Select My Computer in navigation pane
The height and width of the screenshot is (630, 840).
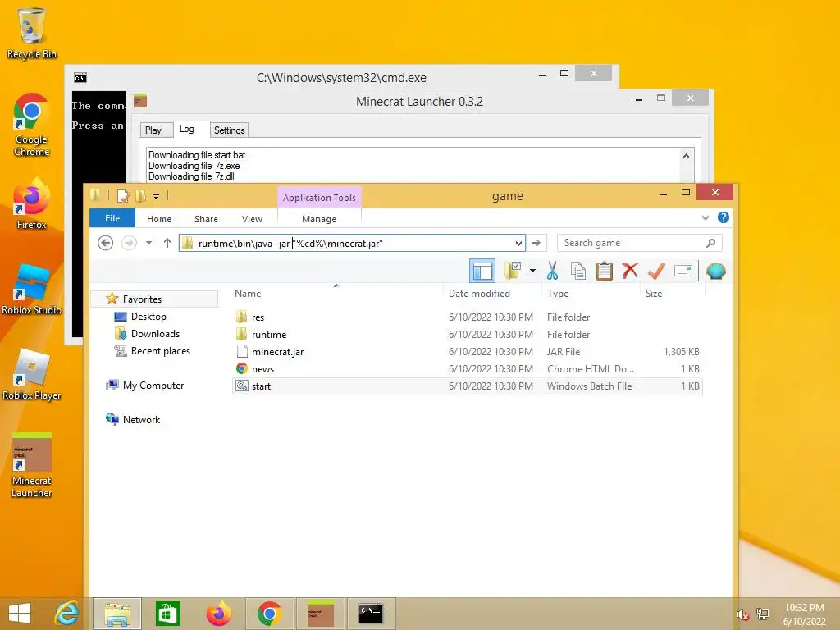point(153,386)
